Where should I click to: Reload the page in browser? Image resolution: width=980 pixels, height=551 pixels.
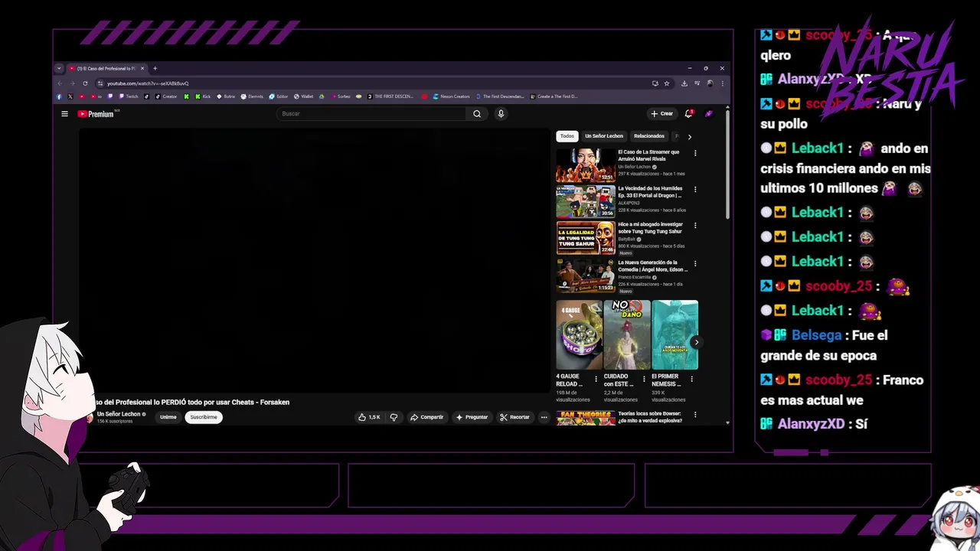click(85, 83)
